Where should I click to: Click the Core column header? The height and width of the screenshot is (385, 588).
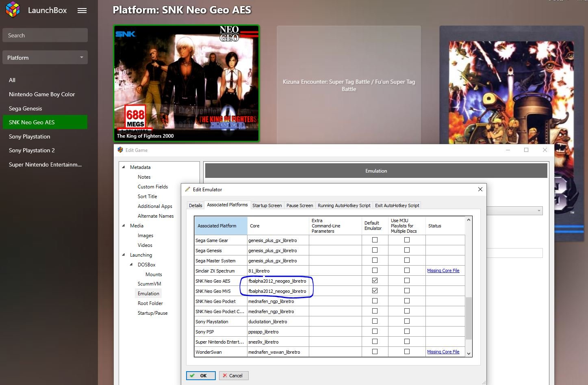pyautogui.click(x=278, y=226)
